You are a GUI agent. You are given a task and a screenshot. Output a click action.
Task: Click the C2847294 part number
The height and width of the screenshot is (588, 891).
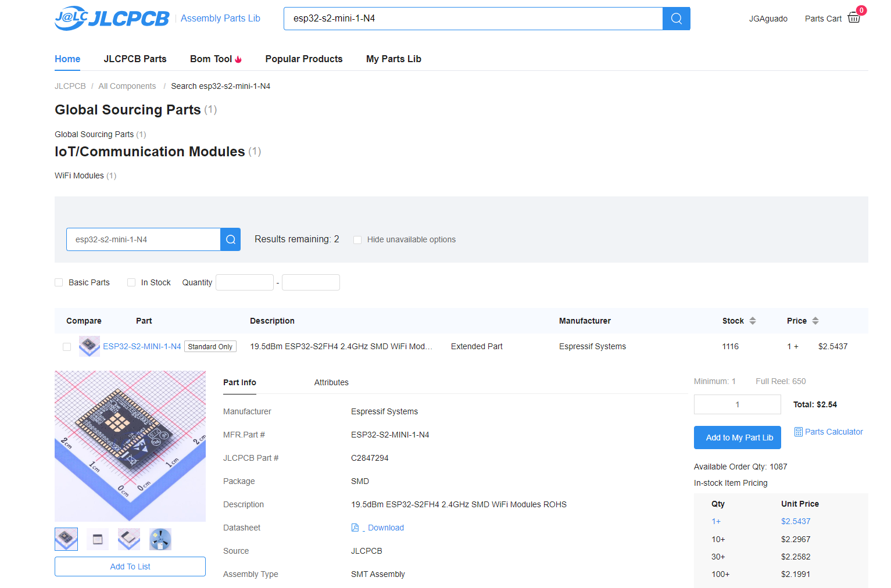(x=370, y=458)
